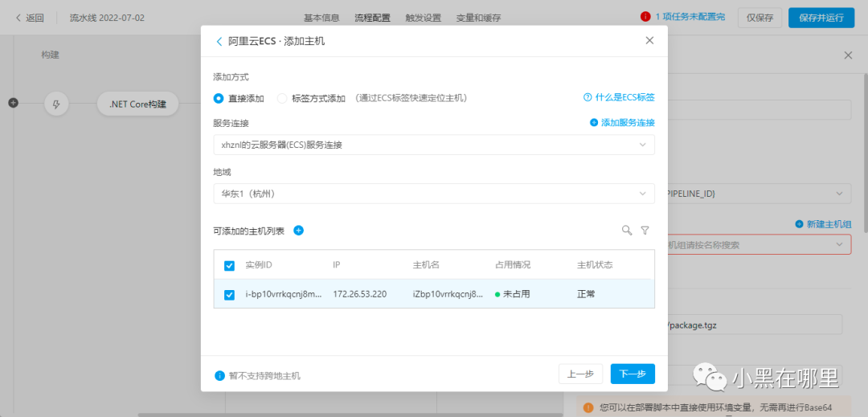Click info icon beside 暂不支持跨地主机
868x417 pixels.
coord(219,376)
